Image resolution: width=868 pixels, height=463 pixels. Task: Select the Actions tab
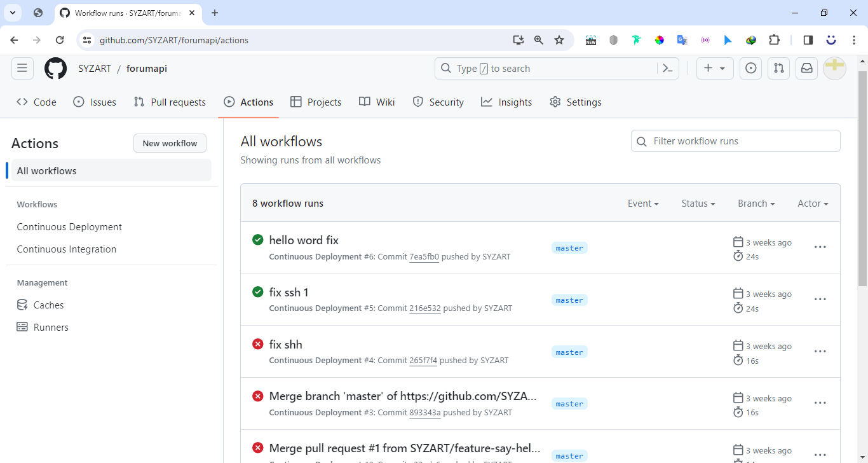coord(248,102)
